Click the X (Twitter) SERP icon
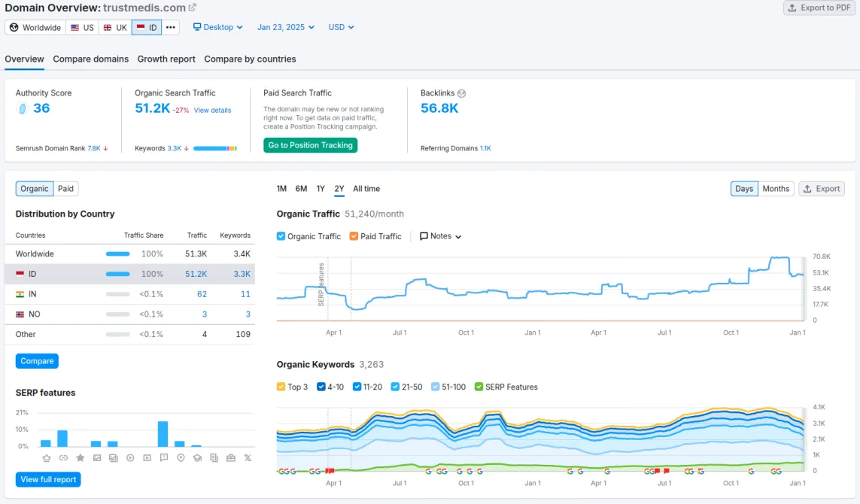Screen dimensions: 860x504 coord(248,458)
